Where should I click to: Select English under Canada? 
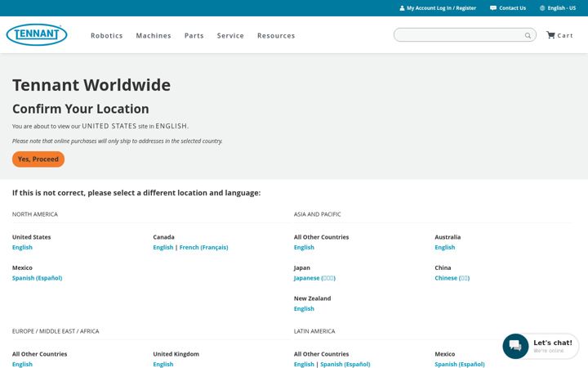pyautogui.click(x=163, y=247)
